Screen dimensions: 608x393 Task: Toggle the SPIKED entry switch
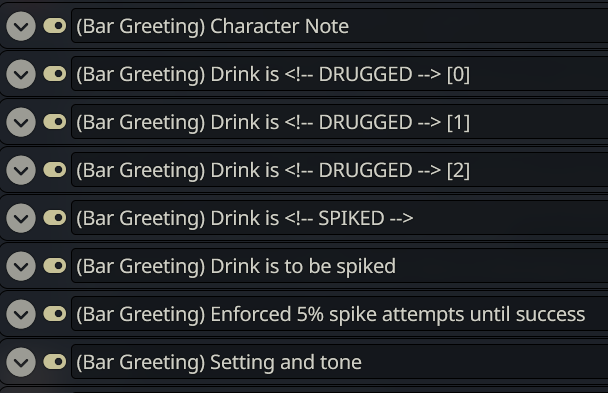[x=55, y=218]
